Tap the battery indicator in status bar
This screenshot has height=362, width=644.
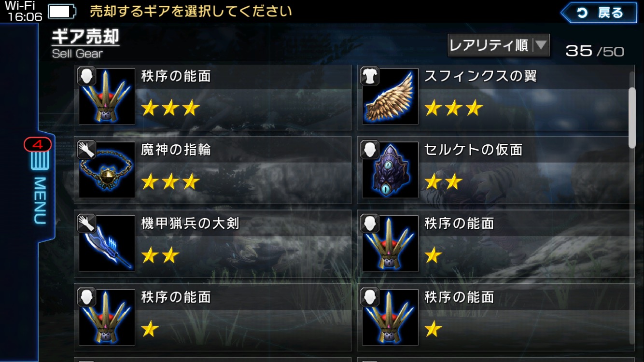coord(62,11)
